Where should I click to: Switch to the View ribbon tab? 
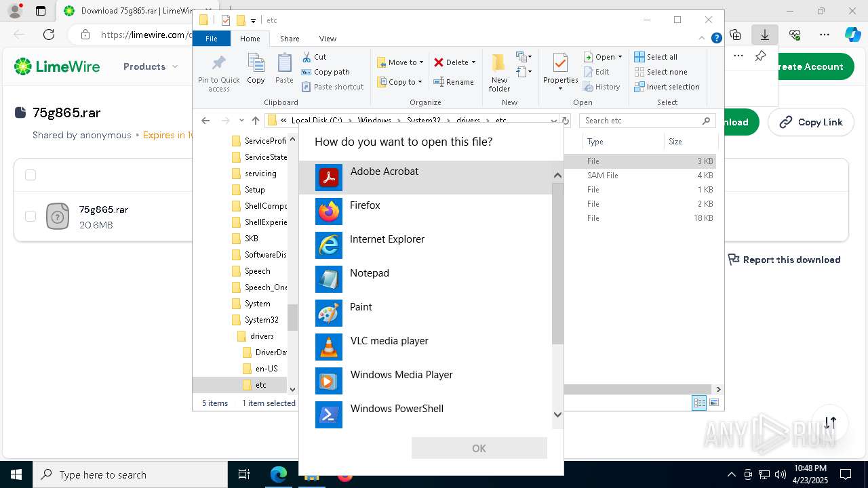point(328,39)
